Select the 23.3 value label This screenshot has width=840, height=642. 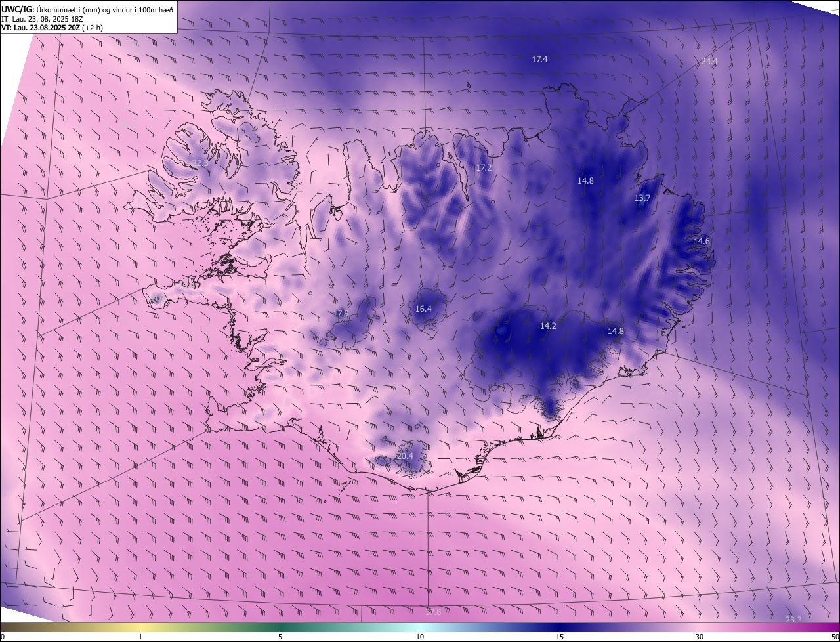point(793,620)
